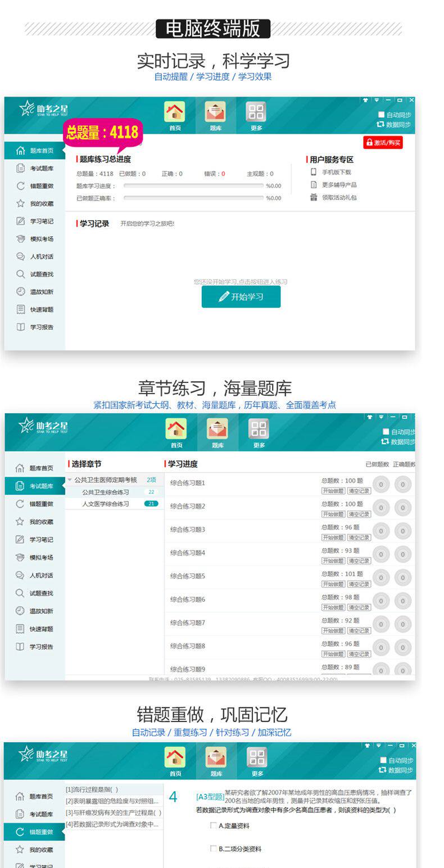Open 学习笔记 in the 题库练习总进度 window sidebar

coord(35,221)
